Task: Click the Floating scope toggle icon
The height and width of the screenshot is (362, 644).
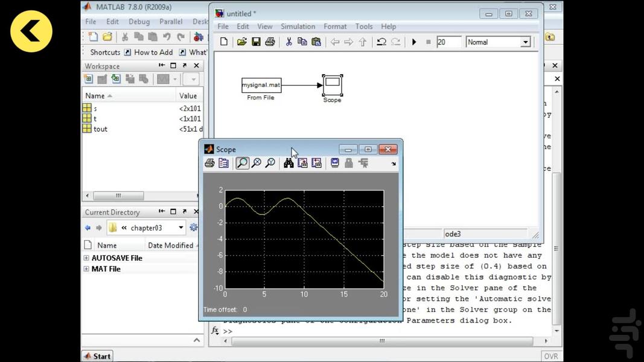Action: tap(335, 163)
